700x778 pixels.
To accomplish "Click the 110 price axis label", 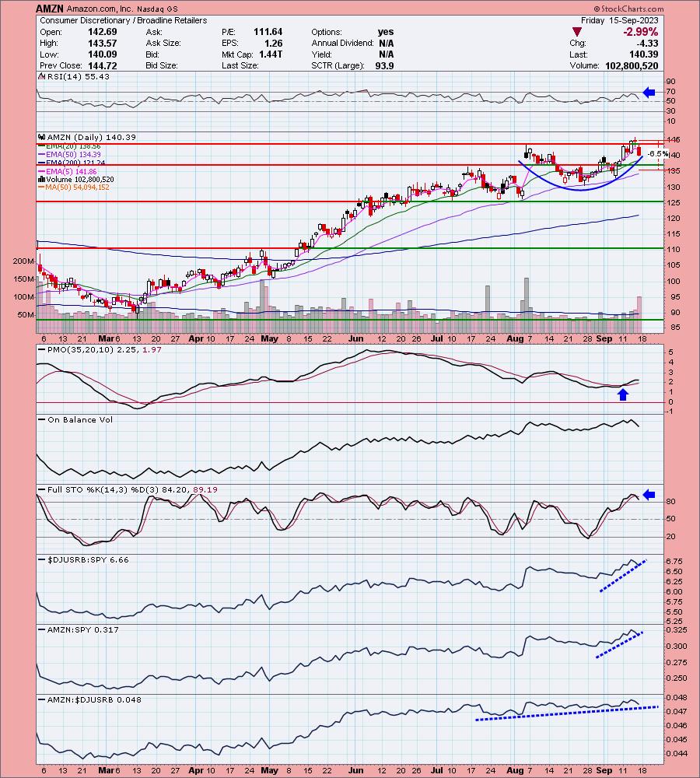I will [x=674, y=250].
